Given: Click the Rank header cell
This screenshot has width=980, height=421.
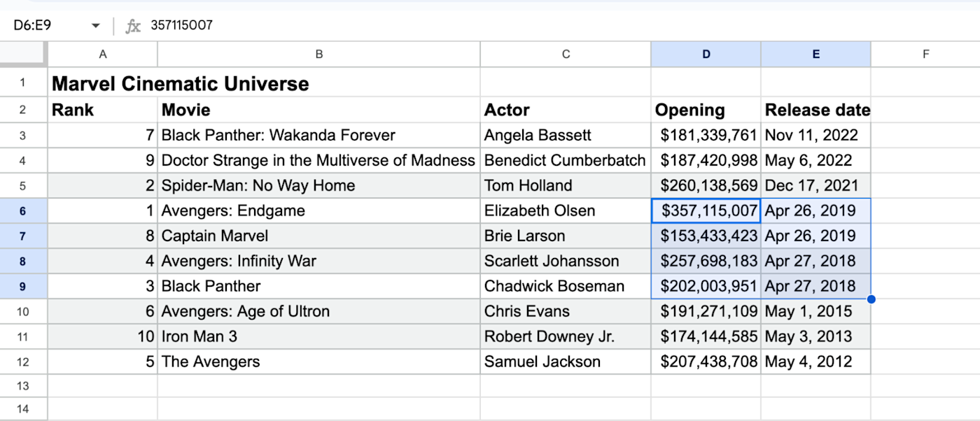Looking at the screenshot, I should pos(102,110).
